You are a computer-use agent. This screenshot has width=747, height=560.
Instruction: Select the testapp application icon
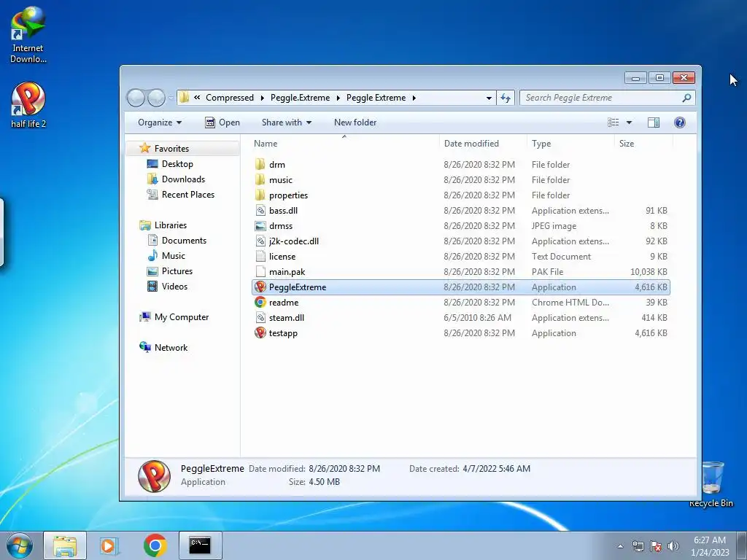click(260, 332)
